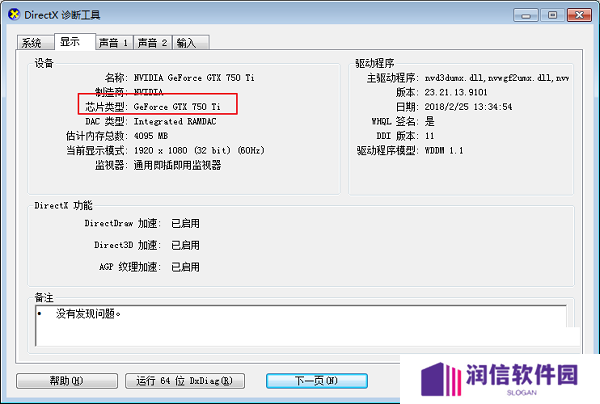
Task: Switch to the 输入 tab
Action: (191, 42)
